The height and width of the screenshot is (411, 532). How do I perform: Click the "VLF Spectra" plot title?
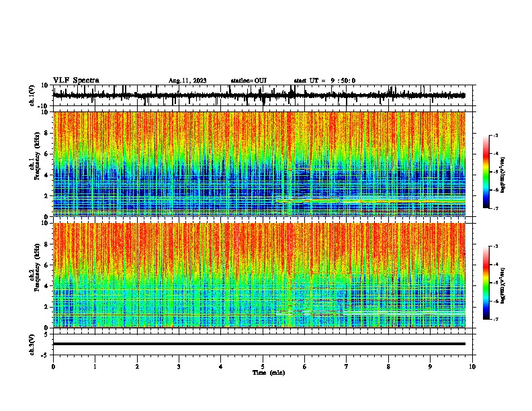(76, 81)
